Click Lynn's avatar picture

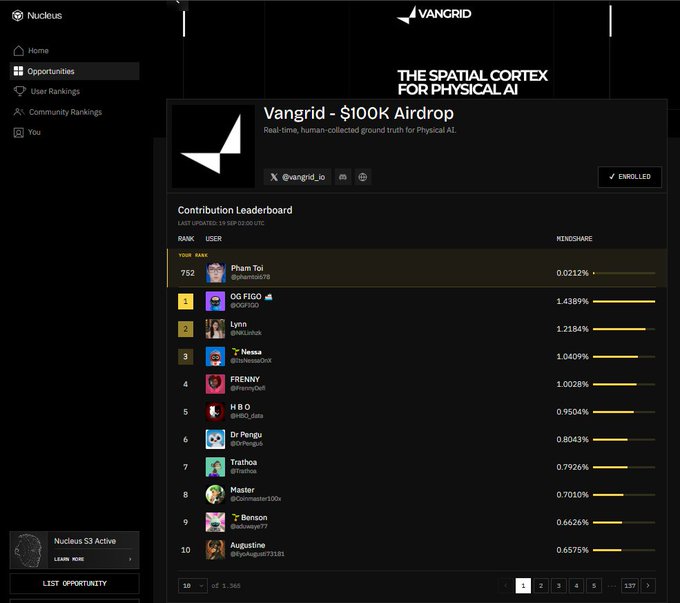coord(215,329)
